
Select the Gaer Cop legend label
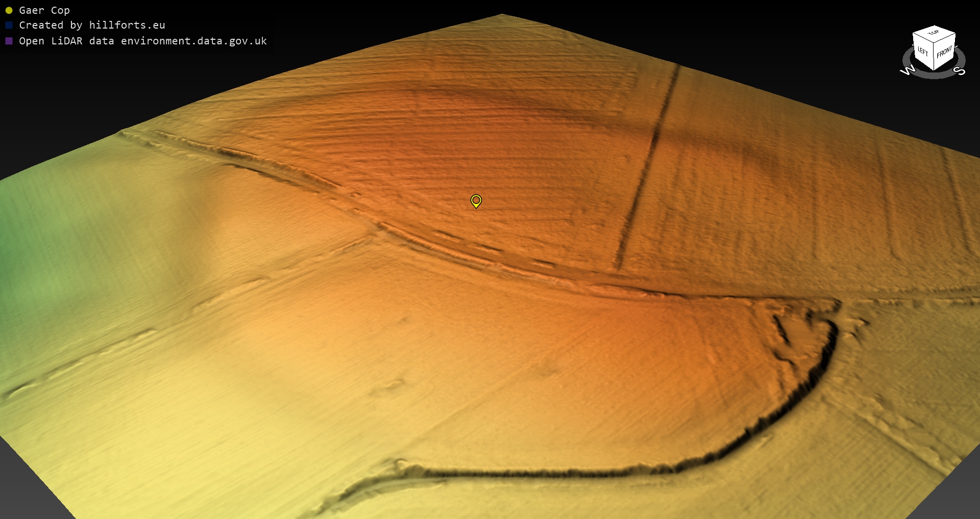[x=44, y=10]
